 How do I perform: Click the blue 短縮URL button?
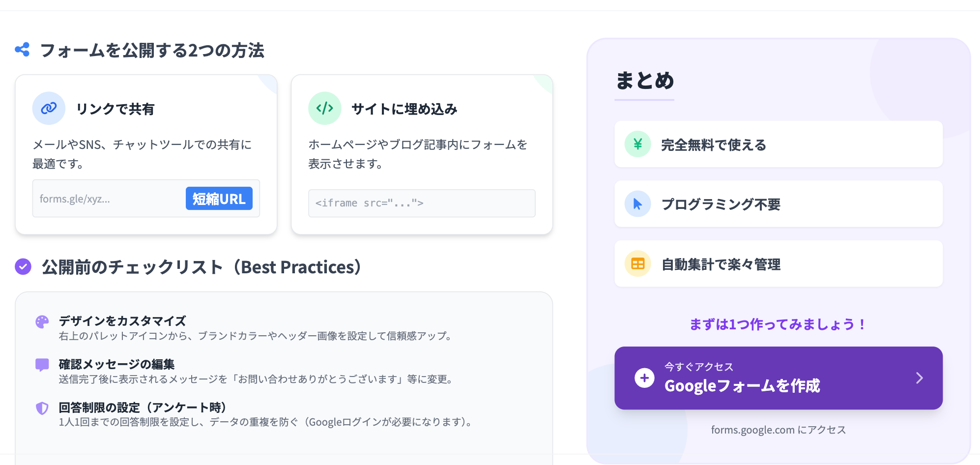point(219,199)
